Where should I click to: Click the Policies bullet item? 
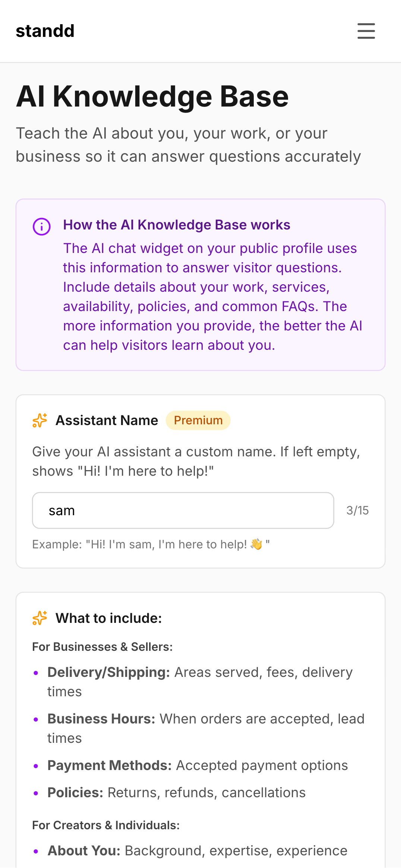tap(176, 793)
